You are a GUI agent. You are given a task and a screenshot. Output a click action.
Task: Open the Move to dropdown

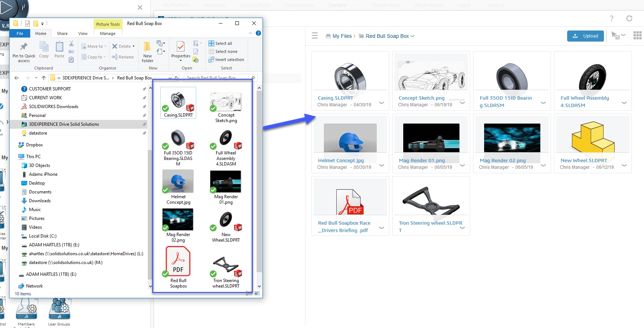click(x=94, y=46)
